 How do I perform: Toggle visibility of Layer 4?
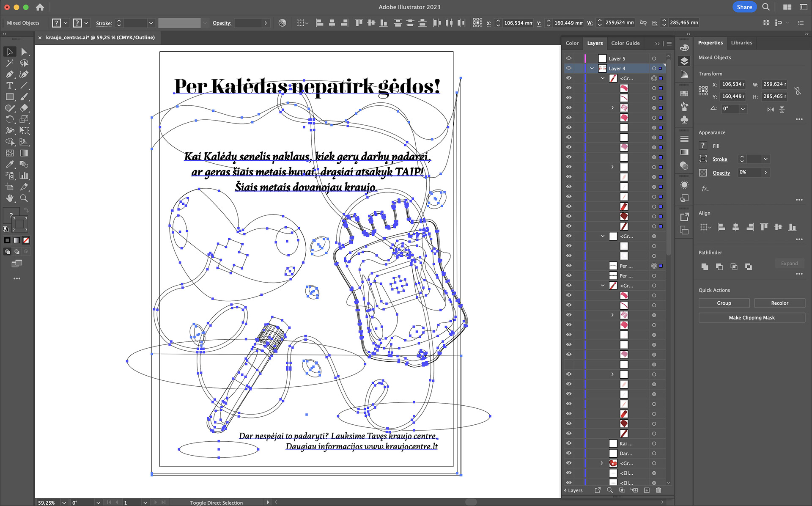coord(569,68)
